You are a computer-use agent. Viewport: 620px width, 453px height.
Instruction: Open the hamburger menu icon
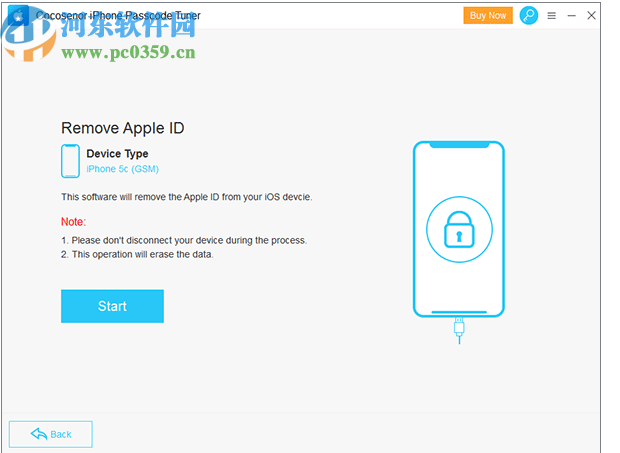(x=552, y=15)
